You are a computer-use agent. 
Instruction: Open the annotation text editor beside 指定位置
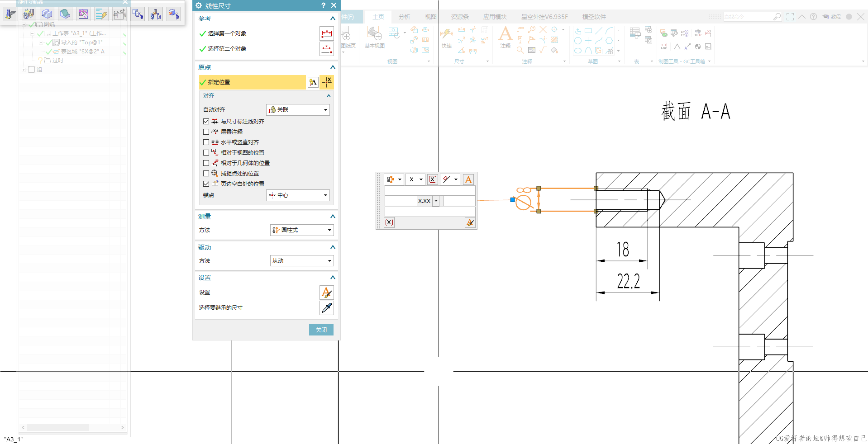(x=313, y=82)
